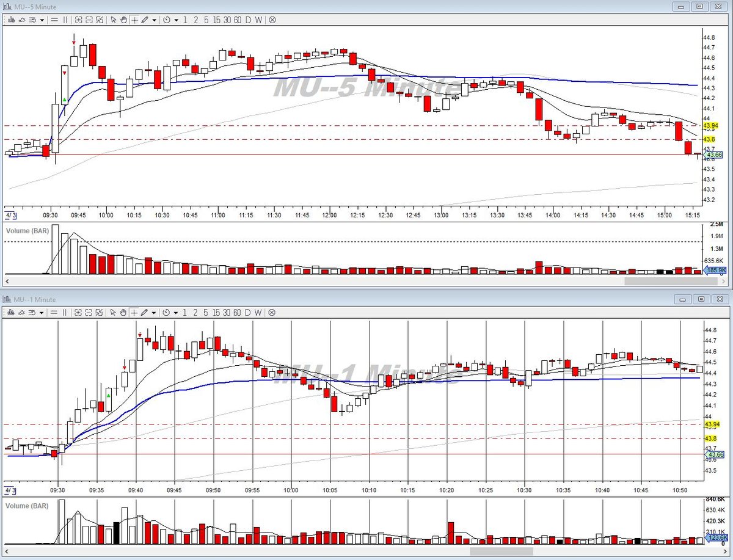Open chart type icon in MU--1 Minute toolbar
733x560 pixels.
pos(11,311)
